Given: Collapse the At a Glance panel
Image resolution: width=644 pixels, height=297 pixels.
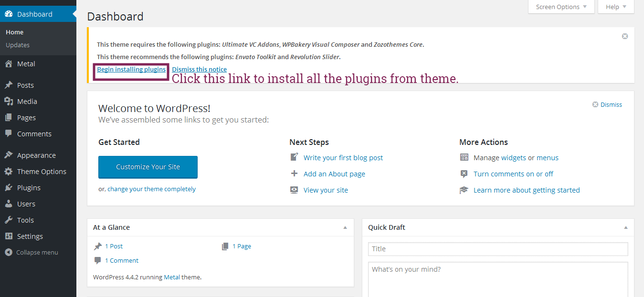Looking at the screenshot, I should click(345, 228).
